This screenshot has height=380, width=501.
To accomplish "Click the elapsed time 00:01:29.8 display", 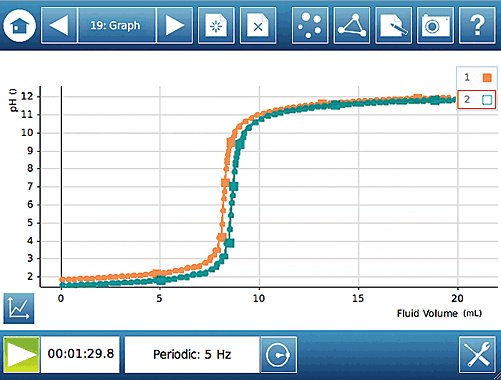I will (x=80, y=354).
